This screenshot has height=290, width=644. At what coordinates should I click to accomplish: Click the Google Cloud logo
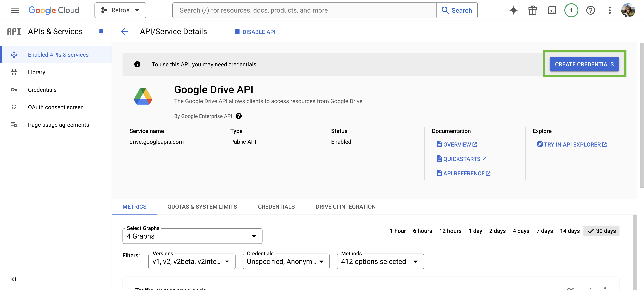[54, 10]
